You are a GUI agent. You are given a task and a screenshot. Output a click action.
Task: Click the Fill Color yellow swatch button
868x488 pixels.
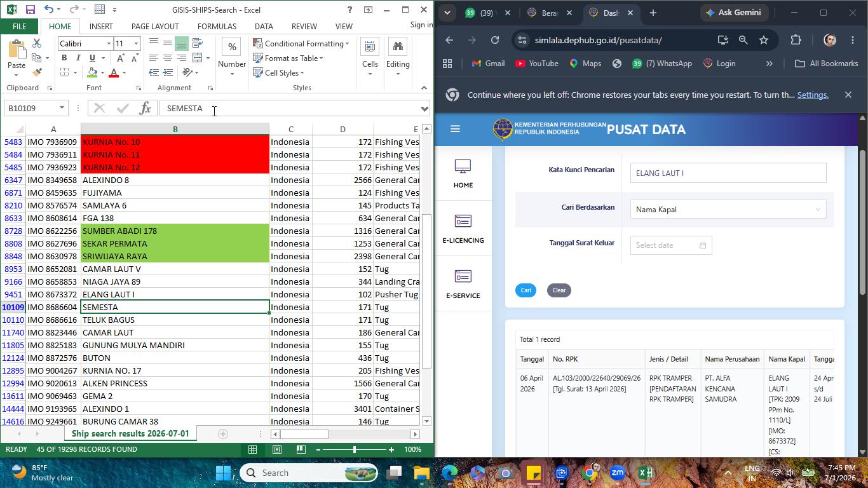93,72
